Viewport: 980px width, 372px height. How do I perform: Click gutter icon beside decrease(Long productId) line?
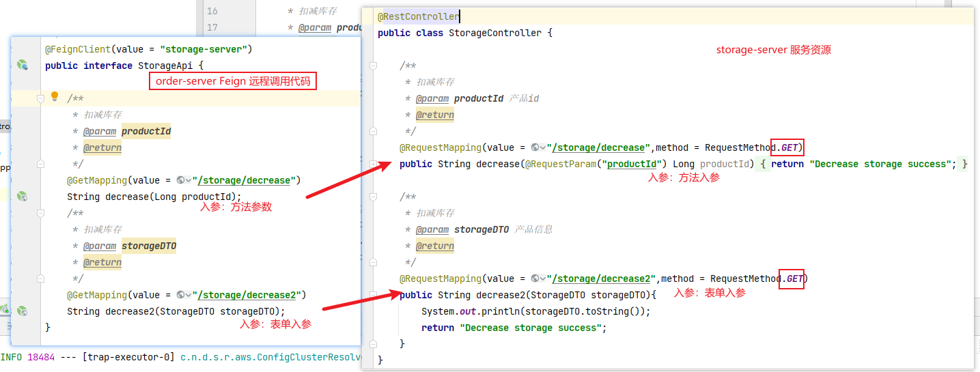[23, 197]
